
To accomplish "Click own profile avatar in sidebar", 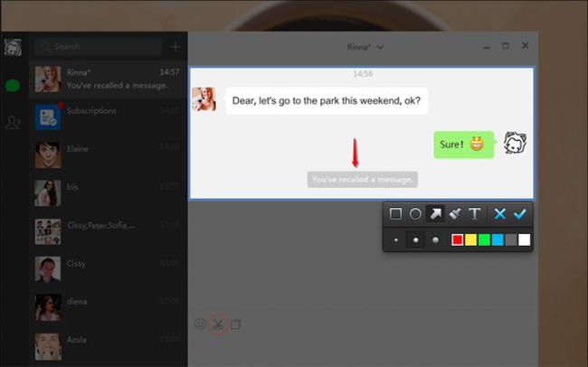I will (x=13, y=47).
